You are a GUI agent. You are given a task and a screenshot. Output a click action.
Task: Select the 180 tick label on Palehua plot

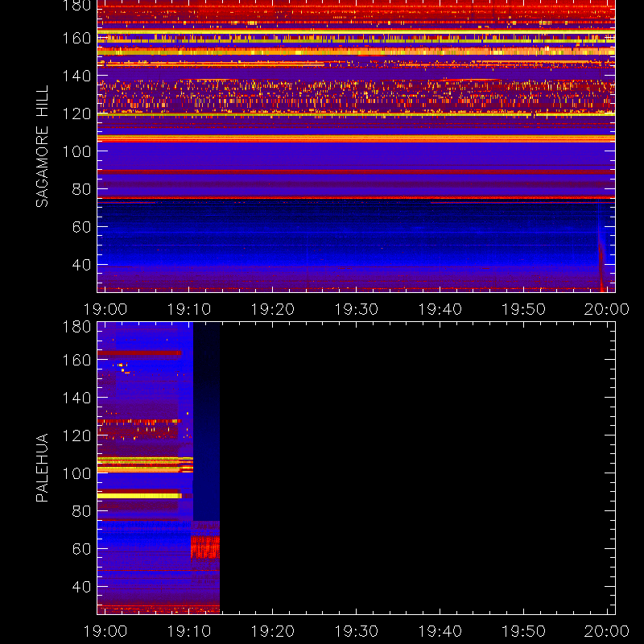76,327
